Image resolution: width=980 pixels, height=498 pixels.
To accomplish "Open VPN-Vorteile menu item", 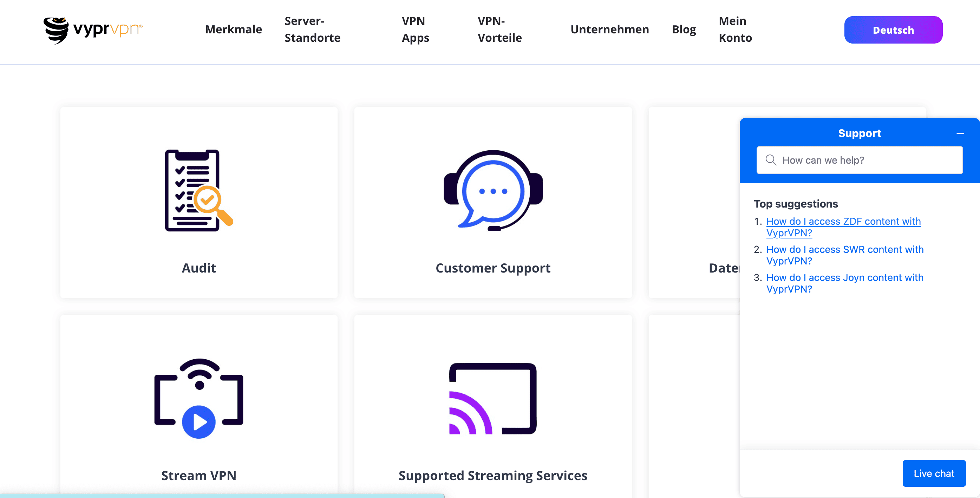I will [x=499, y=29].
